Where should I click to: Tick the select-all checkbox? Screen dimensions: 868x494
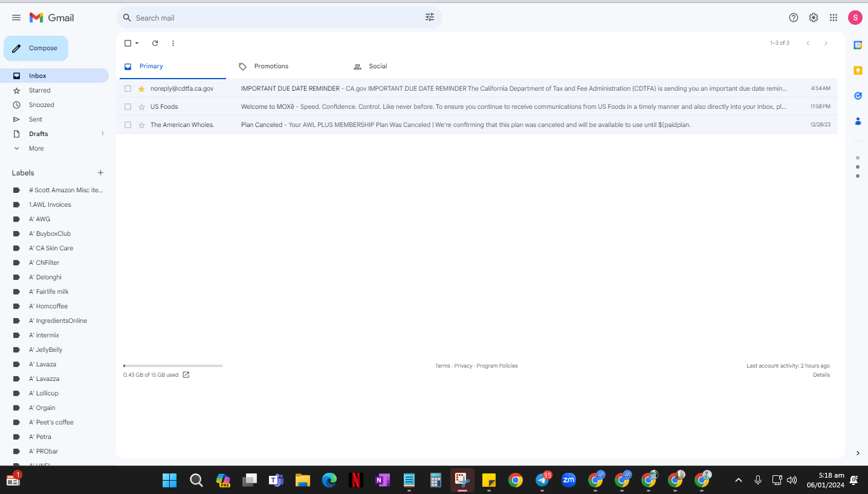pyautogui.click(x=128, y=43)
